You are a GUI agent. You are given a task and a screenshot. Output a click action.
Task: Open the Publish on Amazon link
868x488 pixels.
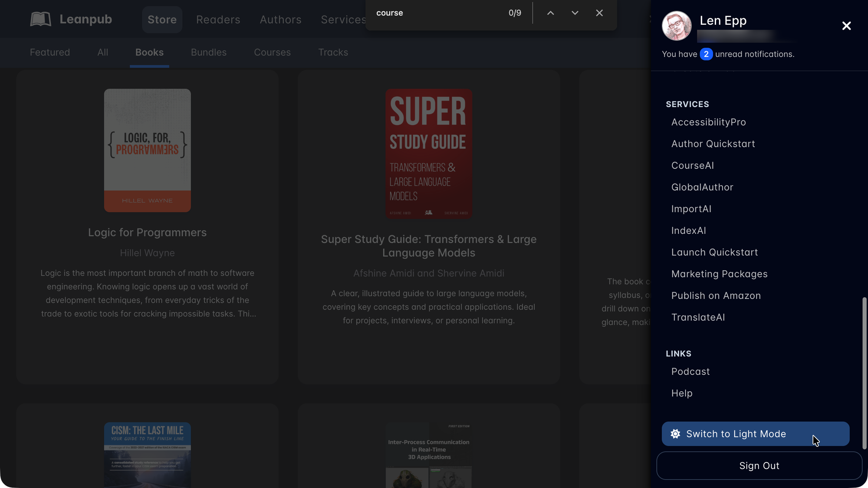(716, 296)
